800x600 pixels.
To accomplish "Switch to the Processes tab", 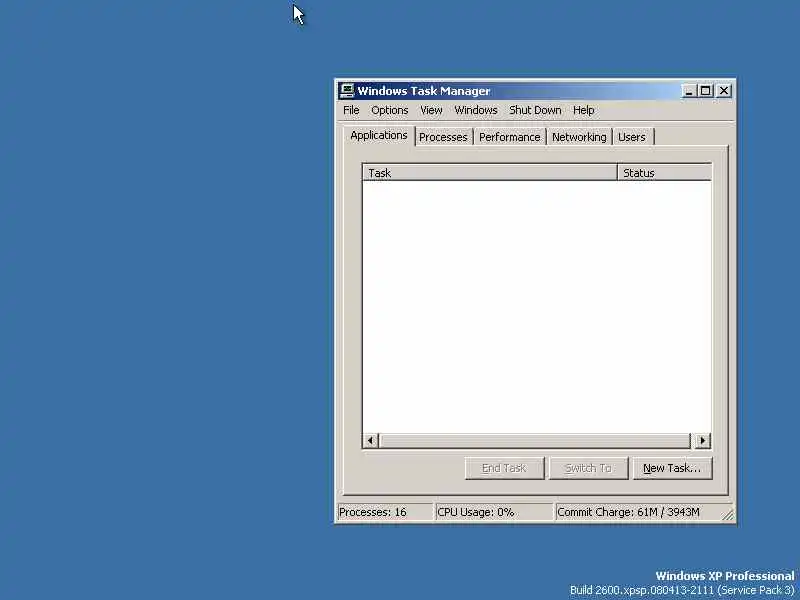I will [443, 137].
